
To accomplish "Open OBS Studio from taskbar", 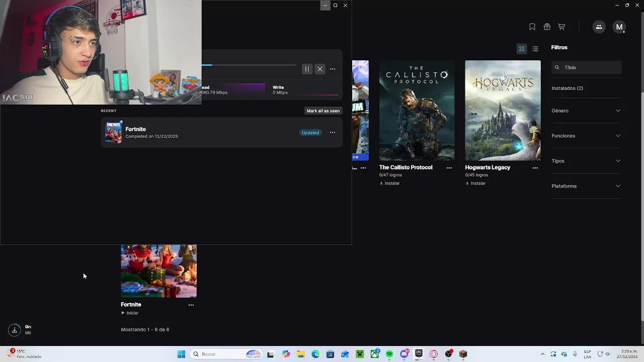I will tap(448, 354).
